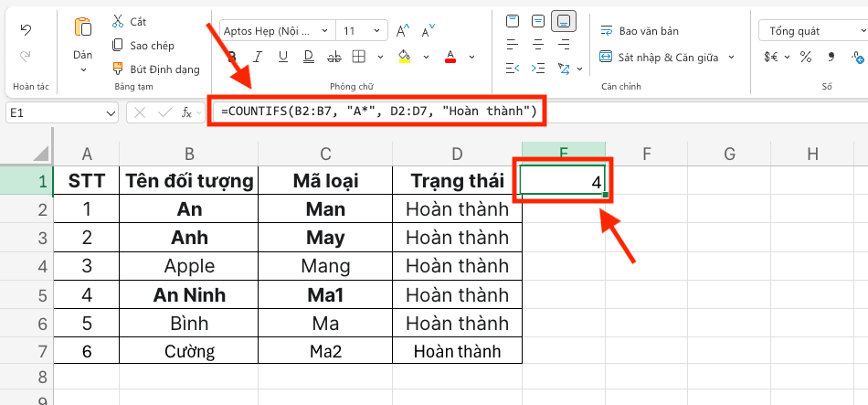The image size is (868, 405).
Task: Open the name box dropdown arrow
Action: click(x=110, y=113)
